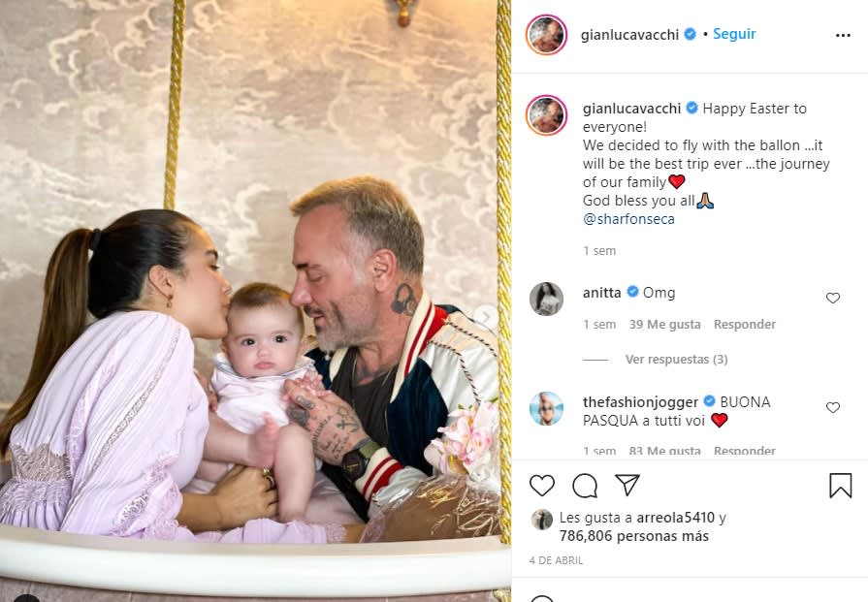Like anitta's Omg comment
Image resolution: width=868 pixels, height=602 pixels.
(x=832, y=298)
